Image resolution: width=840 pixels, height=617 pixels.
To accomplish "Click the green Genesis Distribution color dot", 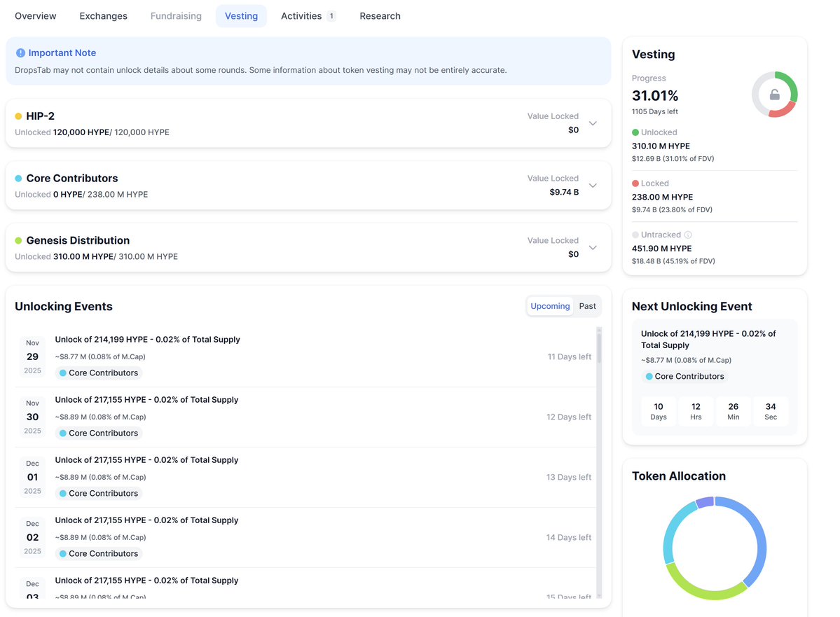I will tap(18, 240).
